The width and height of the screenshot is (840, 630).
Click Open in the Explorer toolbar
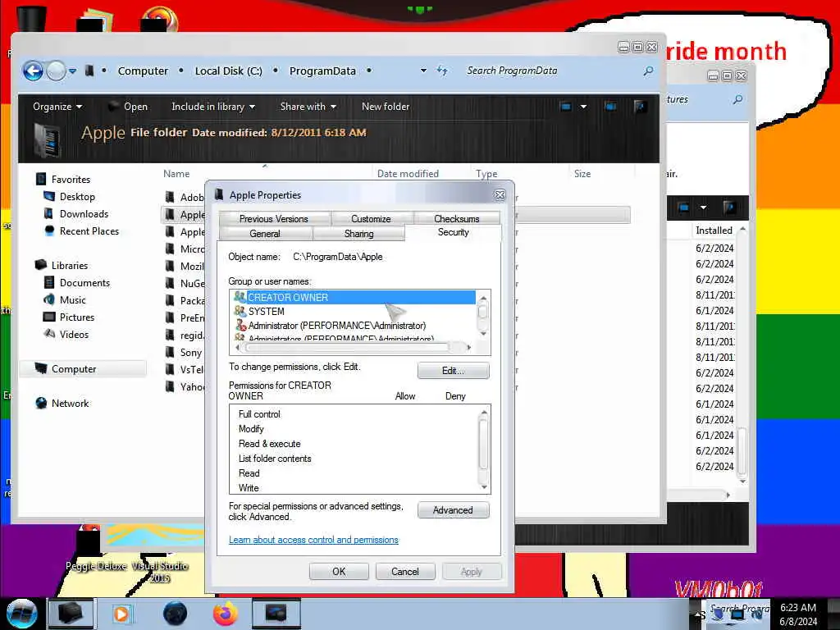128,107
